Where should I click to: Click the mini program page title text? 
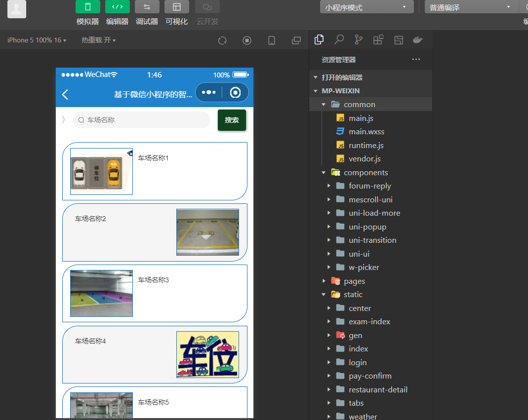tap(153, 95)
